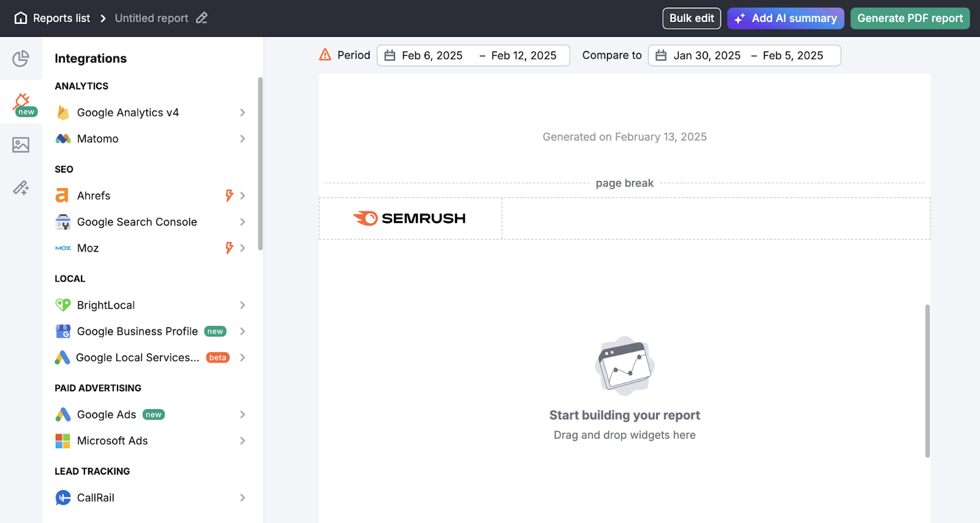Click the Integrations panel scrollbar
Screen dimensions: 980x523
pos(260,164)
